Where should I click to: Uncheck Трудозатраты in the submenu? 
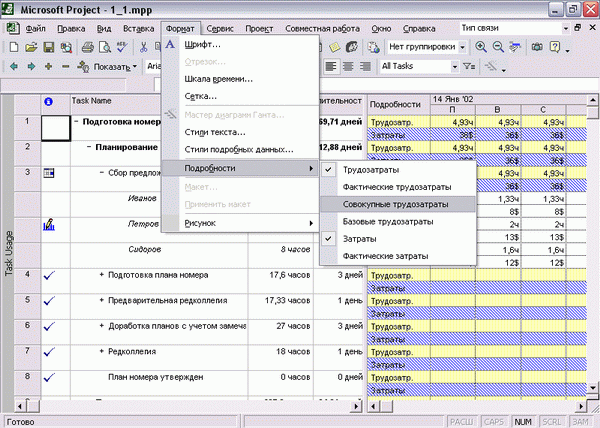pos(398,170)
